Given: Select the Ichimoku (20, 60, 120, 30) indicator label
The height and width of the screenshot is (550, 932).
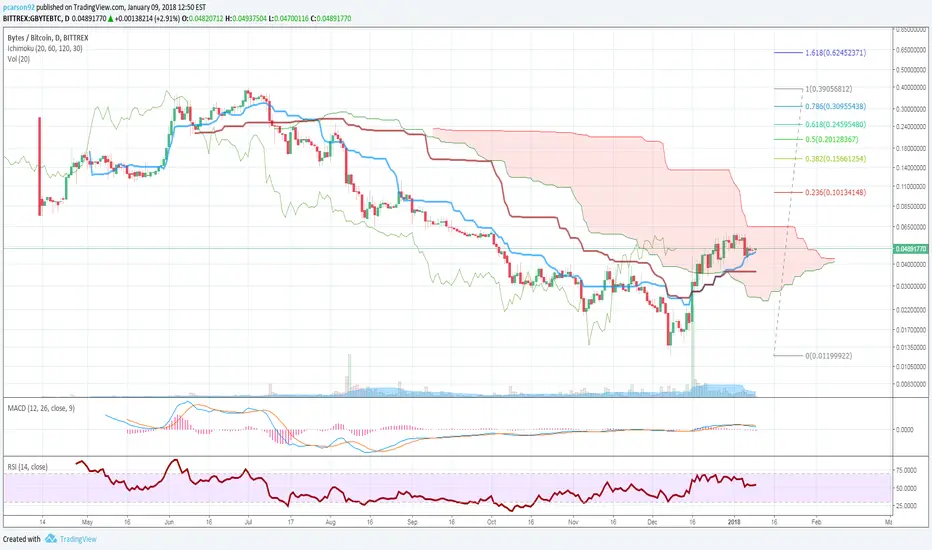Looking at the screenshot, I should (x=45, y=49).
